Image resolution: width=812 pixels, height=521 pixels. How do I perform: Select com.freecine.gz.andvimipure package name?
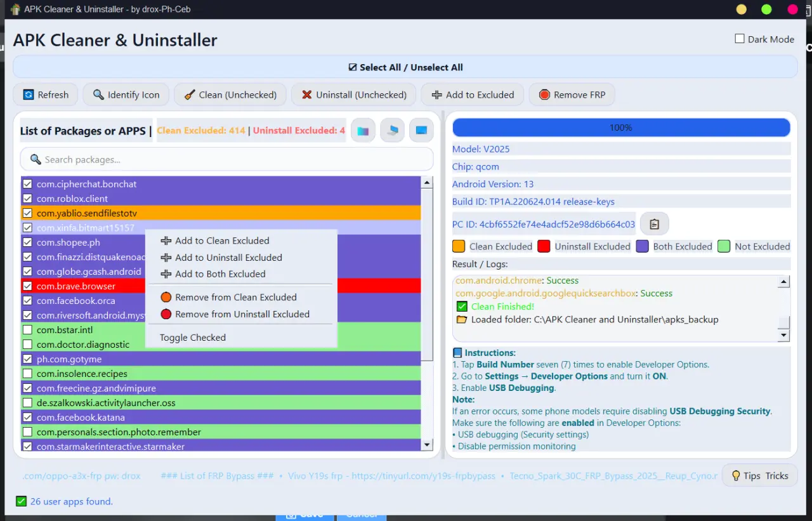96,388
